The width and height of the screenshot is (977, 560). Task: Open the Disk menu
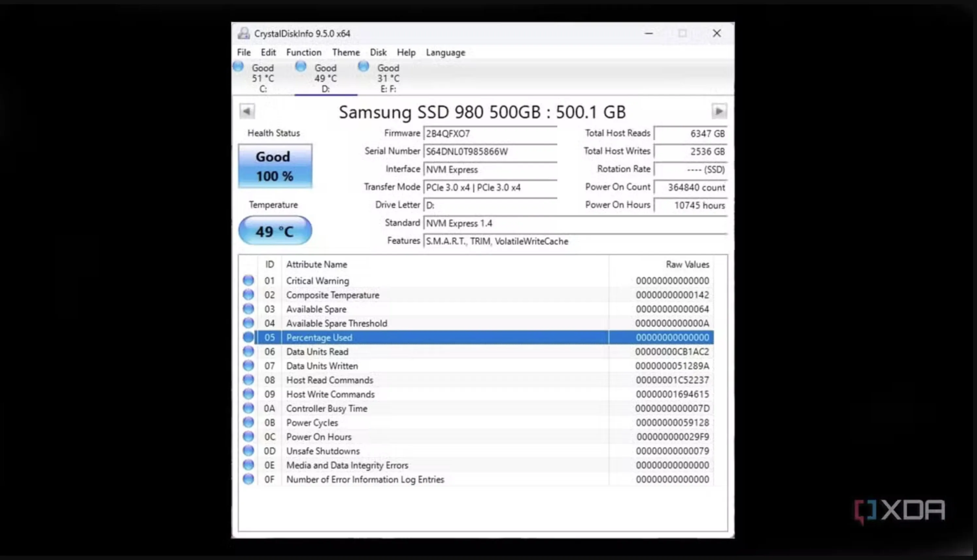[x=378, y=52]
